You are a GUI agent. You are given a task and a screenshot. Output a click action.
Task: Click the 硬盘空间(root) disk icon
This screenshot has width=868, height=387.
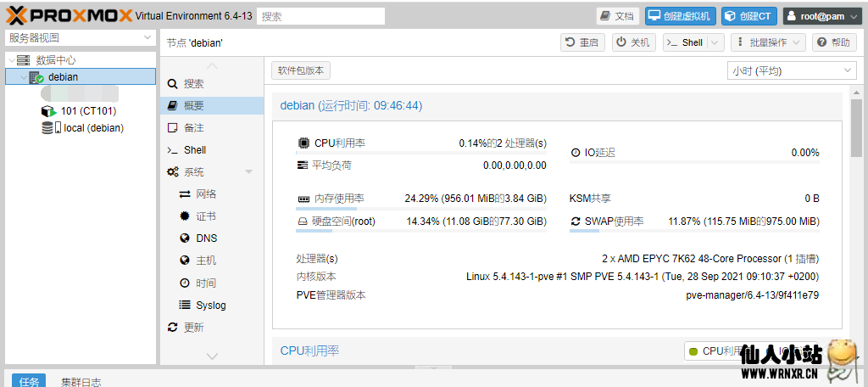click(303, 222)
